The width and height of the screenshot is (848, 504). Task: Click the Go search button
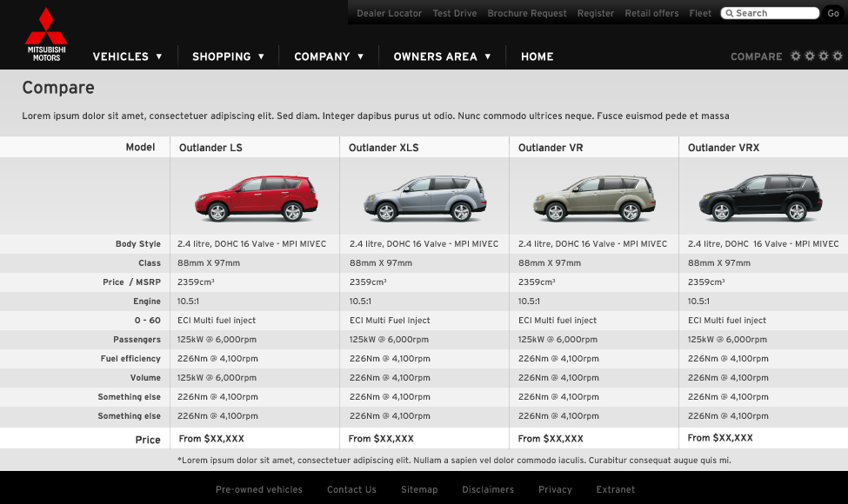coord(833,14)
